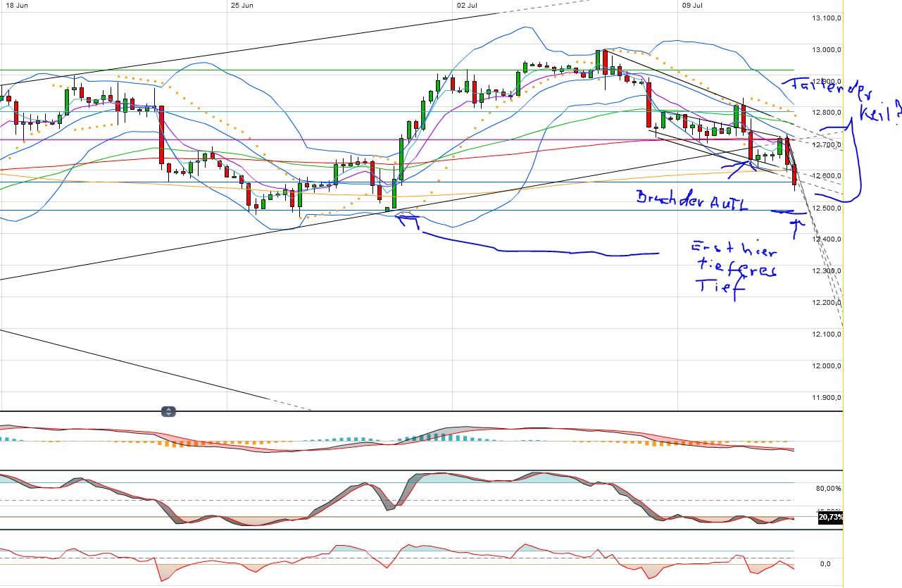Click the Erst hier tieferes Tief annotation
Image resolution: width=902 pixels, height=588 pixels.
732,268
